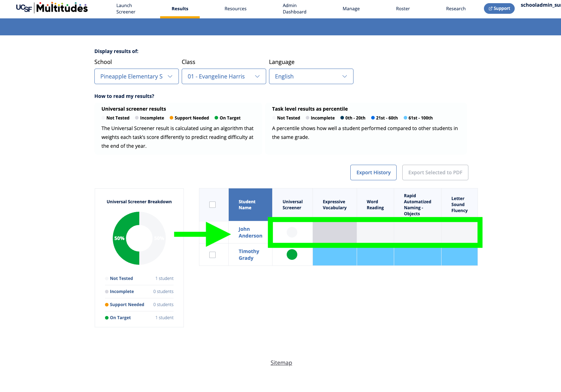The image size is (561, 392).
Task: Go to the Roster tab
Action: pos(403,9)
